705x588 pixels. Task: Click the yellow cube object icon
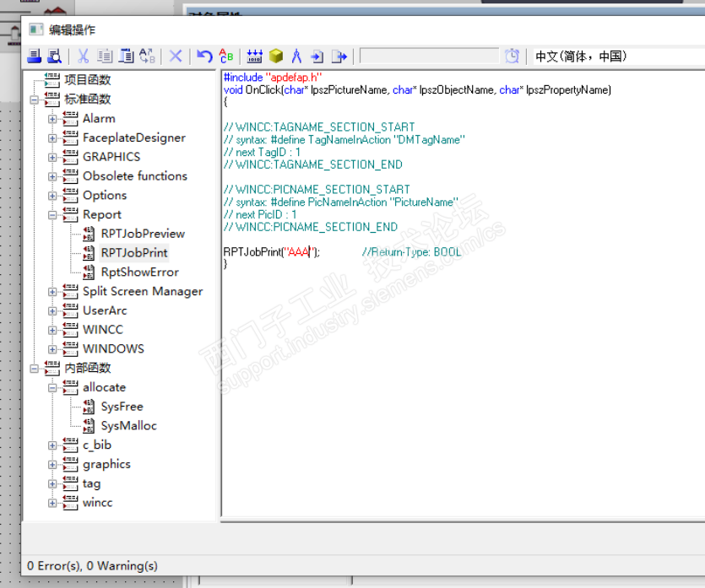click(275, 57)
